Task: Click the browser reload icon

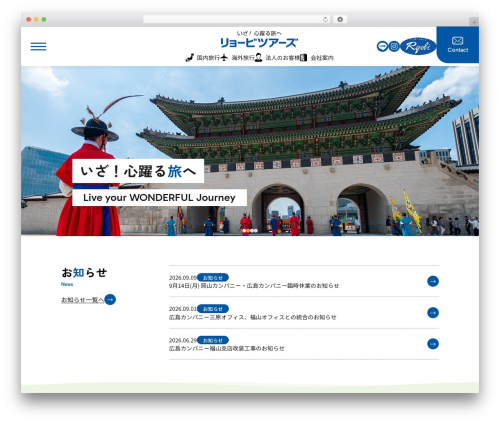Action: [x=325, y=19]
